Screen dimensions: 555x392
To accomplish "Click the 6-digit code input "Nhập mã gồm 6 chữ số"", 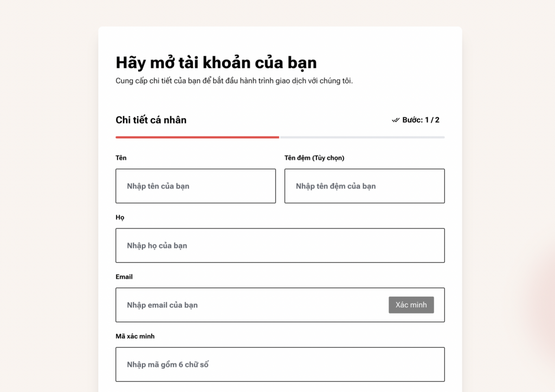I will click(x=280, y=364).
